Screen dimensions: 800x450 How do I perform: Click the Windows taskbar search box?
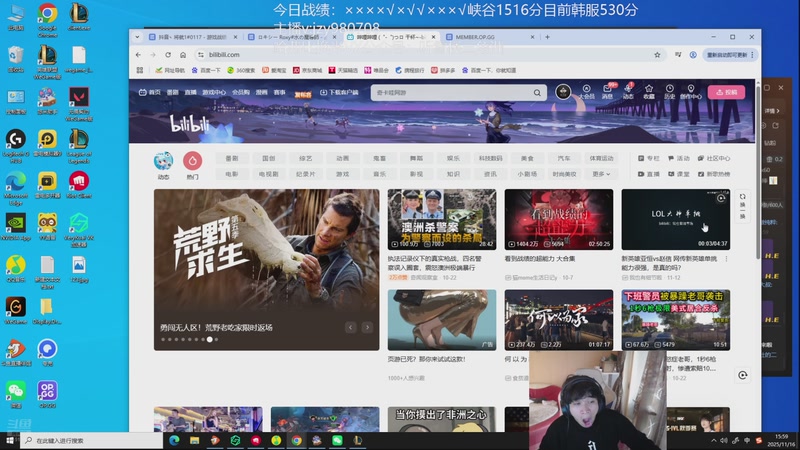coord(92,440)
